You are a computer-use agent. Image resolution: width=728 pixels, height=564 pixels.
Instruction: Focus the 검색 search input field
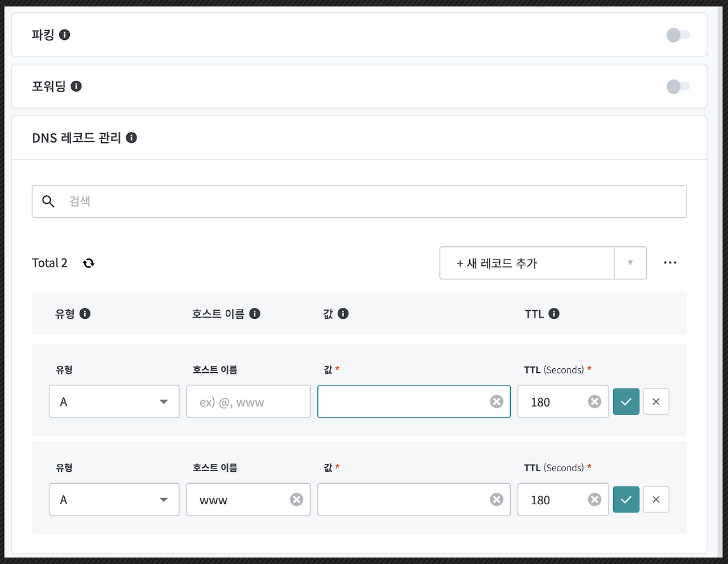point(359,201)
